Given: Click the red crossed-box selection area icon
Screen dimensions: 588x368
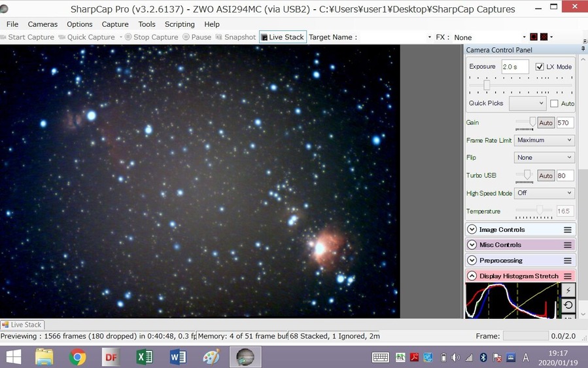Looking at the screenshot, I should [544, 37].
